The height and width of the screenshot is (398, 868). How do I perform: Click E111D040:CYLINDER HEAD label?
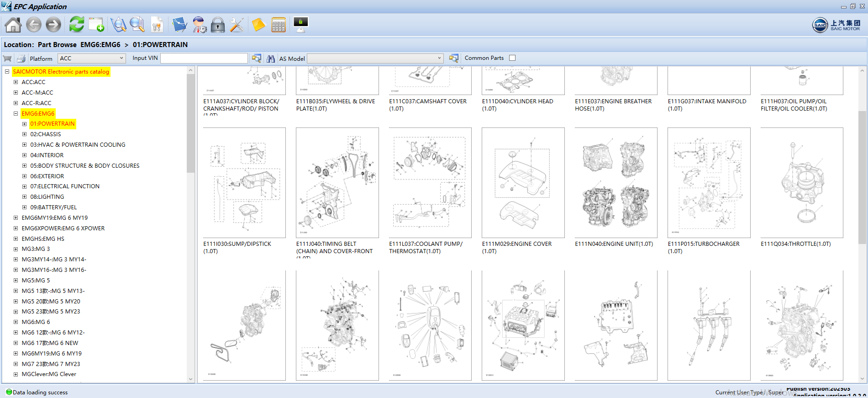click(x=517, y=105)
